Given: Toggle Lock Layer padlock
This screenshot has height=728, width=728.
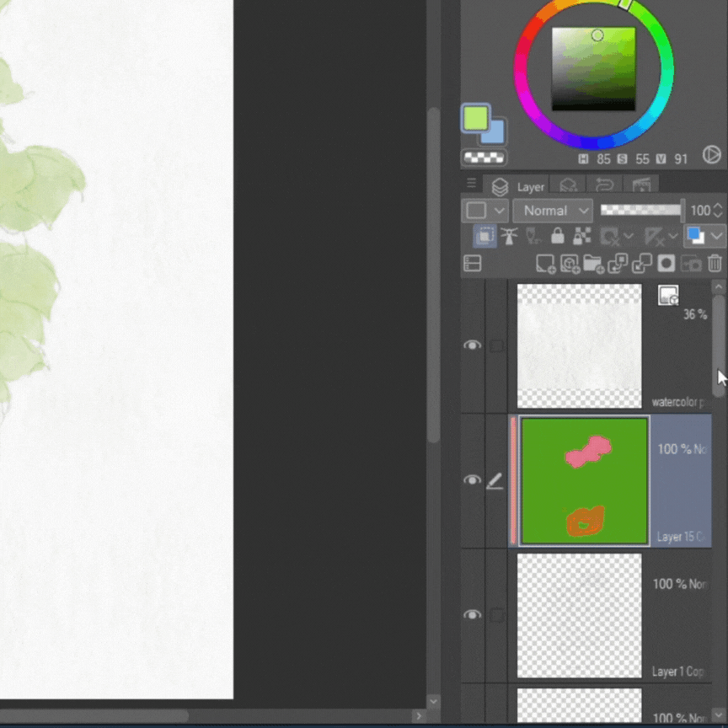Looking at the screenshot, I should 558,236.
